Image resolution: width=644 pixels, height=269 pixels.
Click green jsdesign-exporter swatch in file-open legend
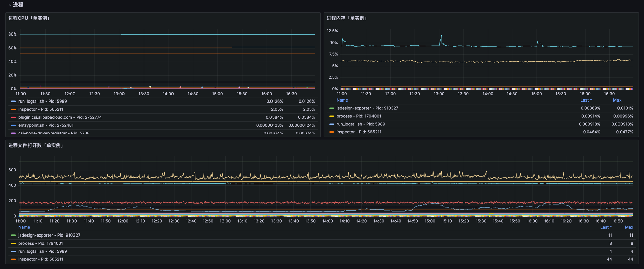tap(13, 235)
